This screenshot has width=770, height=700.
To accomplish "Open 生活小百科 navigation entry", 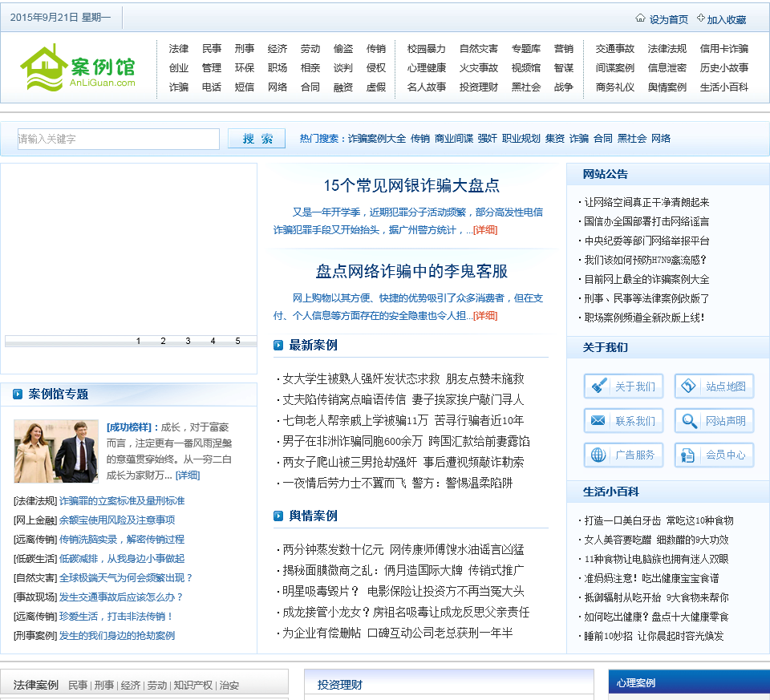I will coord(723,87).
